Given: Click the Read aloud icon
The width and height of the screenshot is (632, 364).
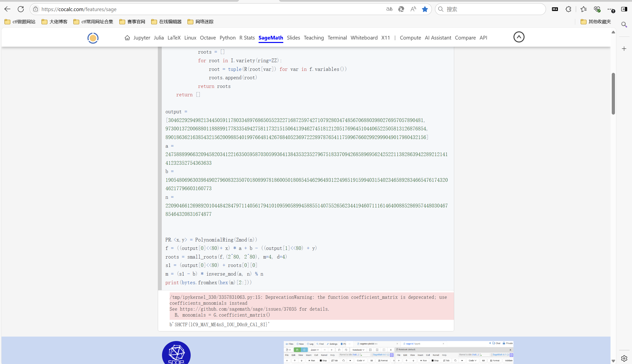Looking at the screenshot, I should click(413, 9).
